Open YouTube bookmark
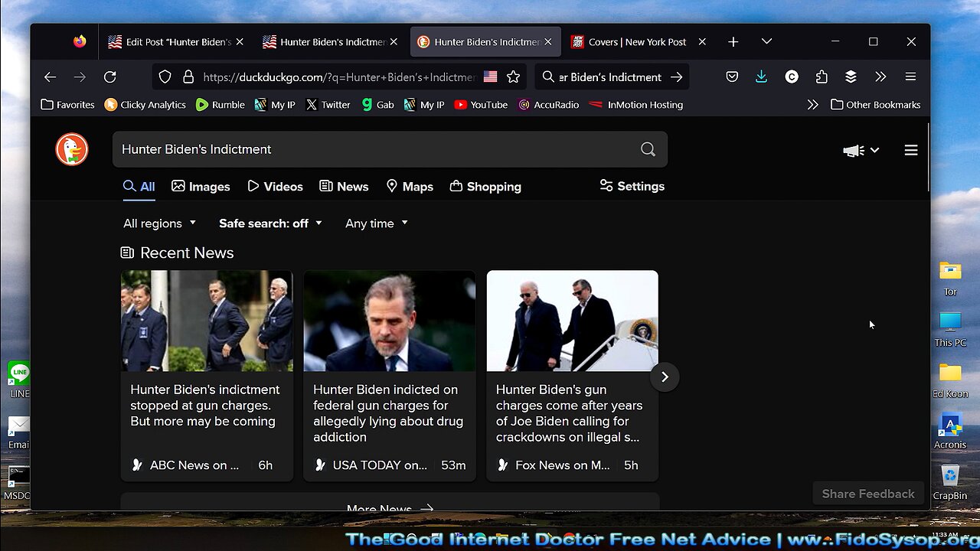 (481, 105)
